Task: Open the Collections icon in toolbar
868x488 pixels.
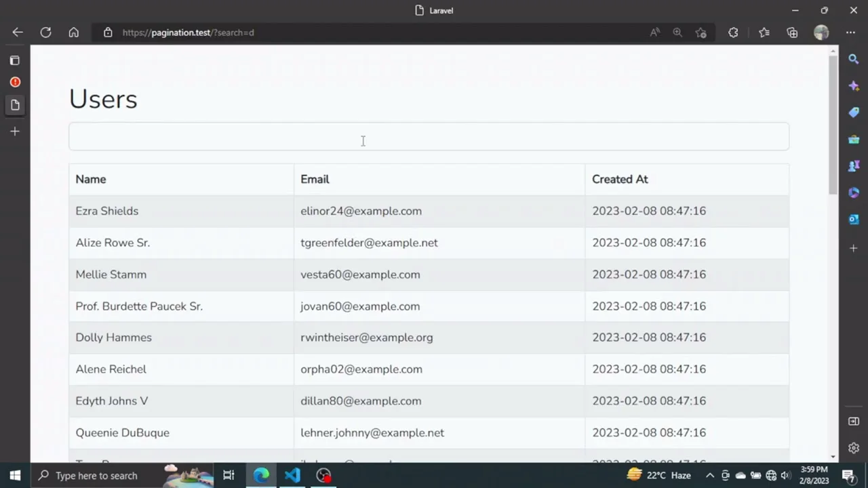Action: (792, 33)
